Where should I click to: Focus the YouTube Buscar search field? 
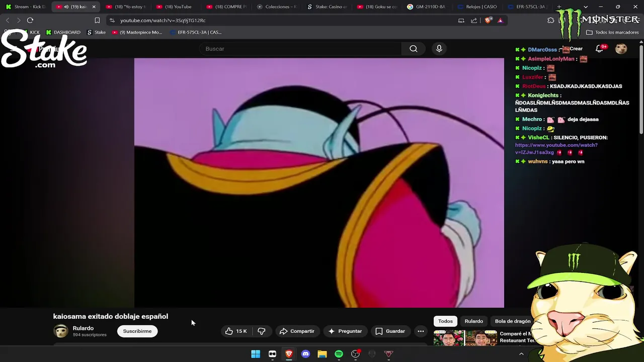click(300, 49)
